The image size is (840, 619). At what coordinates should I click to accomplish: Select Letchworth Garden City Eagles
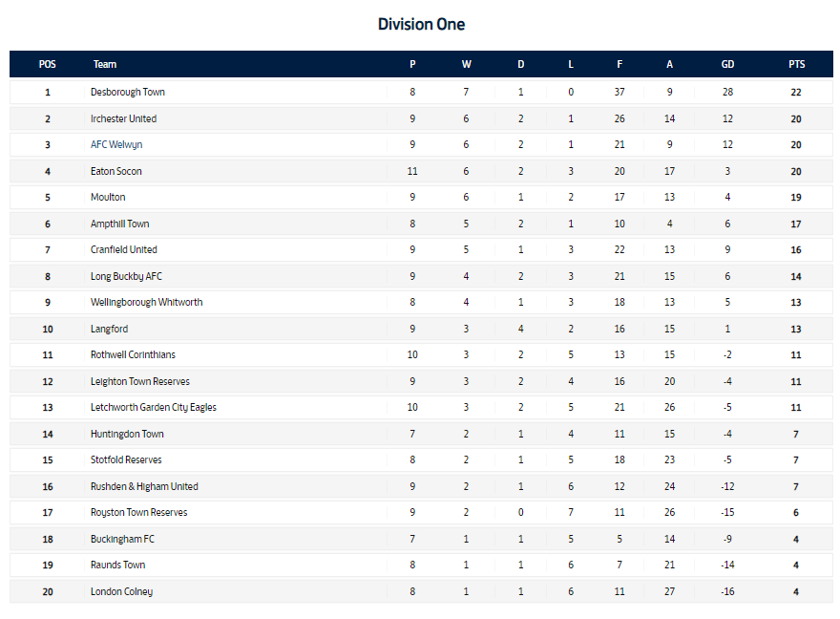[154, 408]
